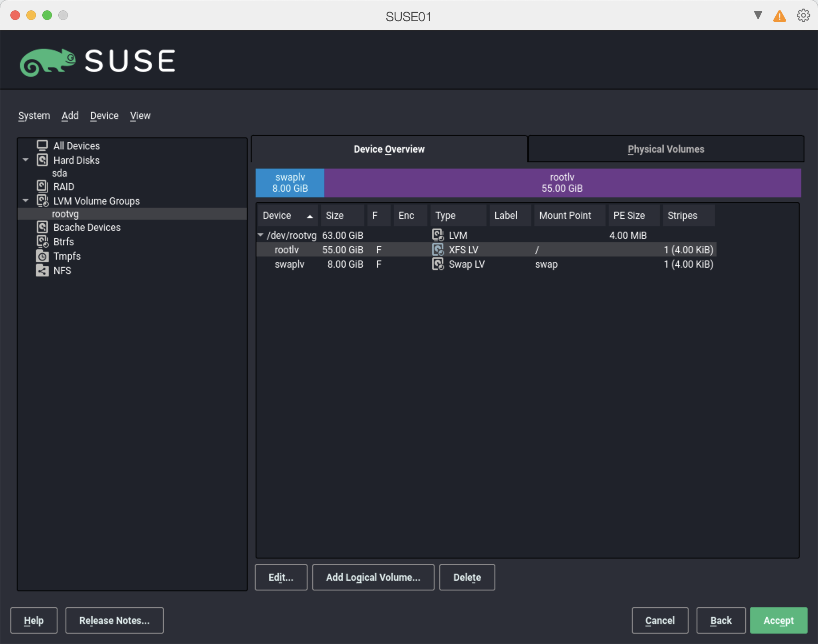Screen dimensions: 818x644
Task: Click the orange warning triangle icon
Action: (x=779, y=16)
